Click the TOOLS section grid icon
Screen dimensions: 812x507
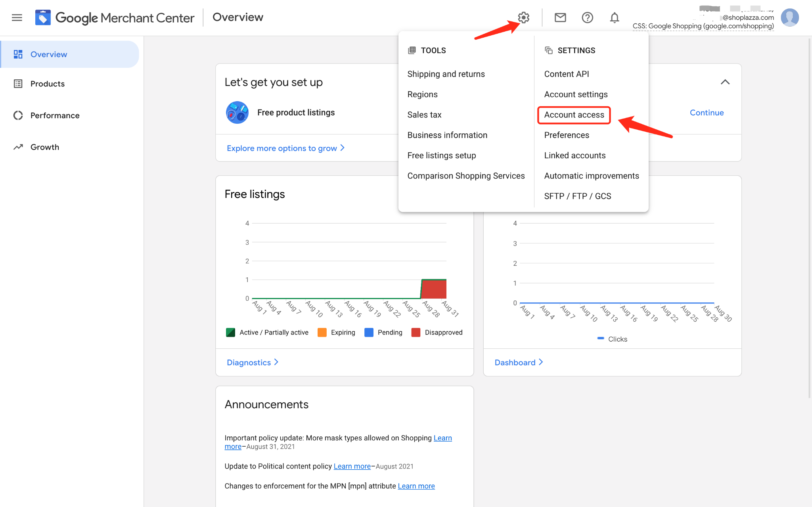coord(412,50)
